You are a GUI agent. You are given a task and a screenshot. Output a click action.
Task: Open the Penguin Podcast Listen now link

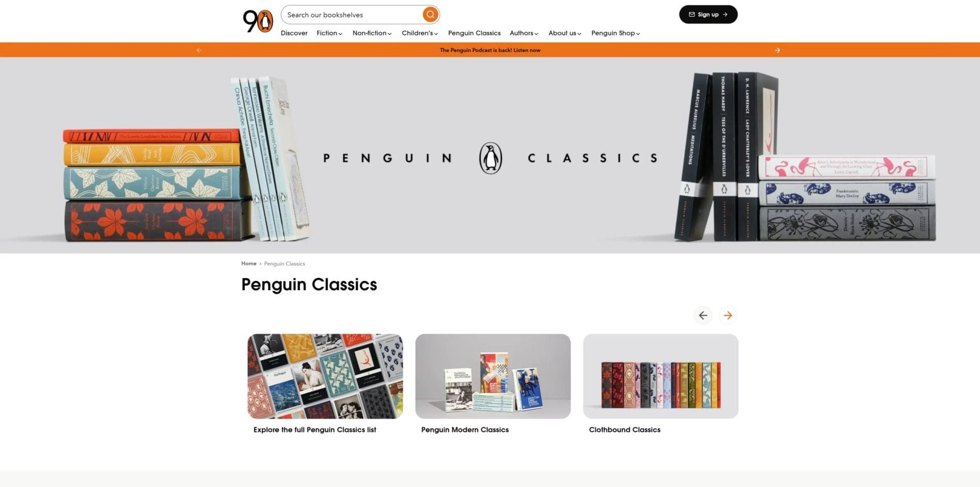(x=490, y=50)
